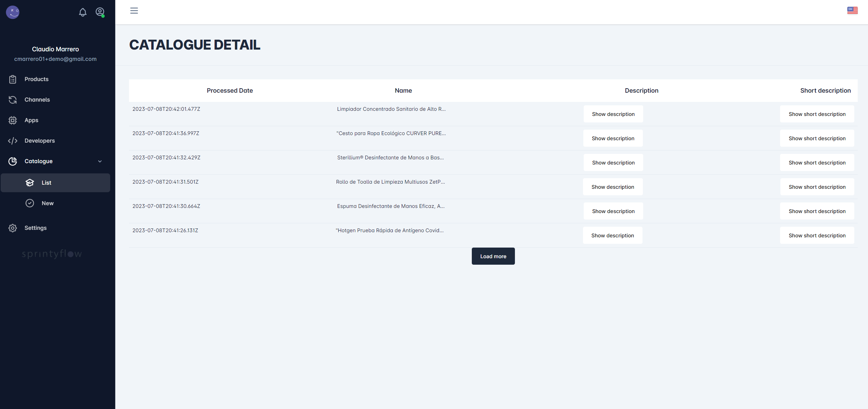Screen dimensions: 868x409
Task: Show description for Limpiador Concentrado Sanitario
Action: [613, 114]
